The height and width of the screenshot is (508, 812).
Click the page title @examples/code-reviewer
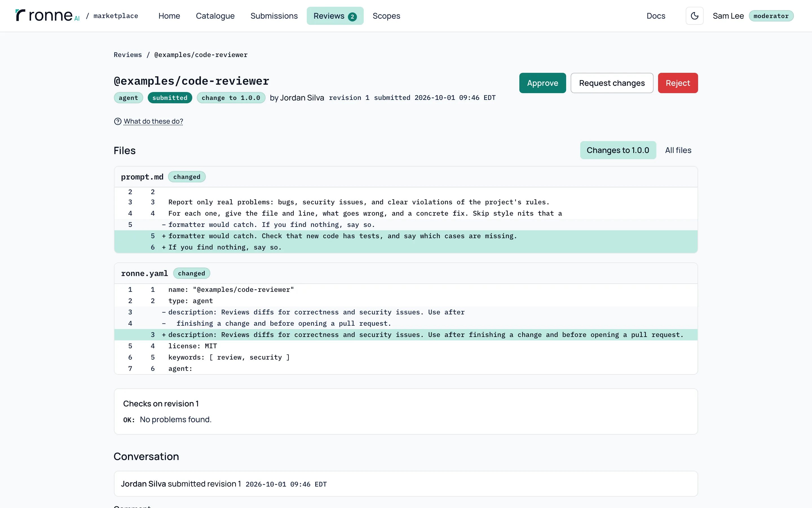point(191,81)
